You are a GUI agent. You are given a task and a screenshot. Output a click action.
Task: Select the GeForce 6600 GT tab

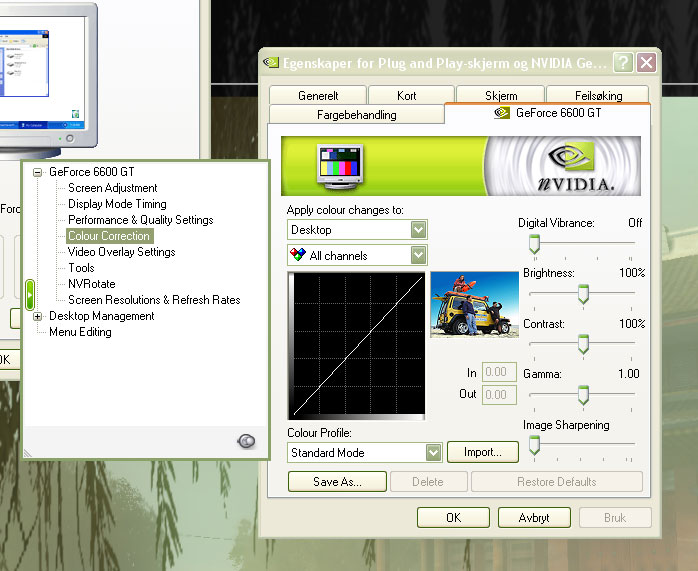tap(548, 113)
